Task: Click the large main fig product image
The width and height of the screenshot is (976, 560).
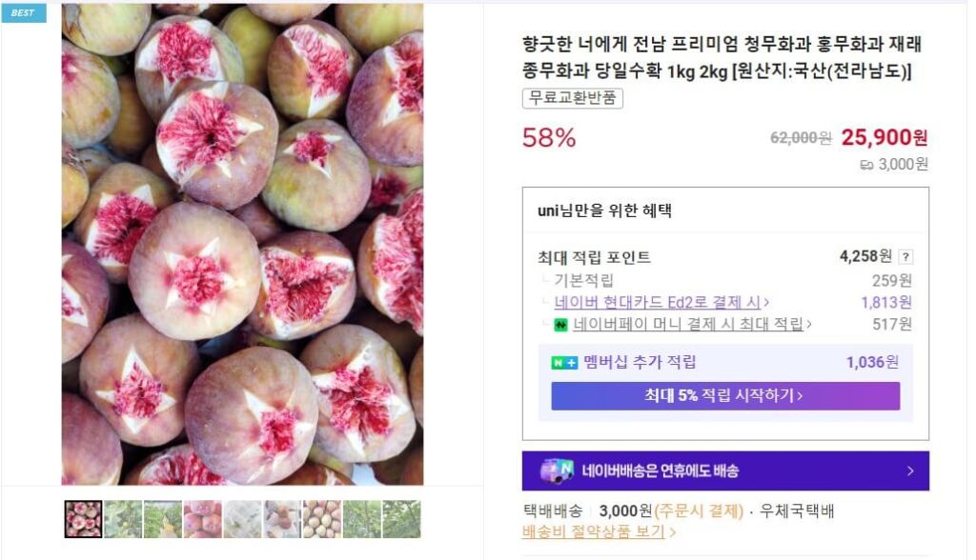Action: pyautogui.click(x=242, y=244)
